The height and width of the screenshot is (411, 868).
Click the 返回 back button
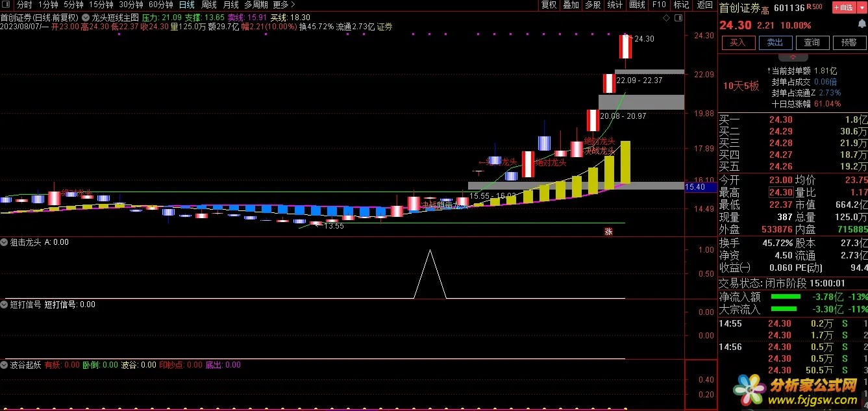click(704, 5)
